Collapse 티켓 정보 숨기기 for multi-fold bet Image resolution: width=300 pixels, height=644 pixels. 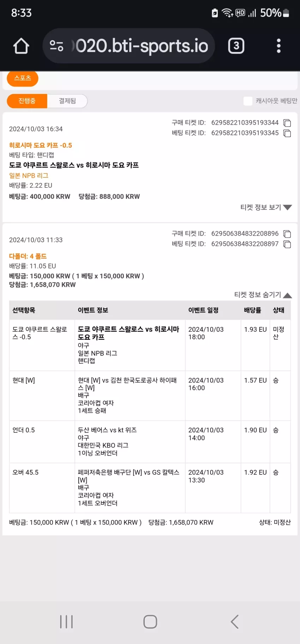point(263,295)
